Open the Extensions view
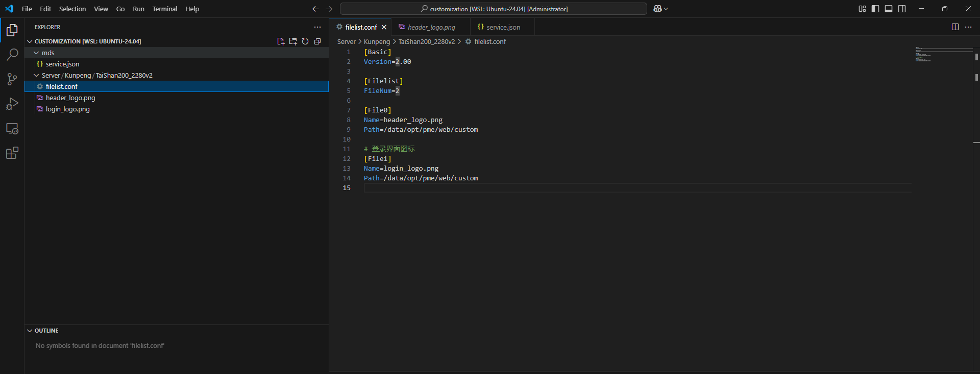This screenshot has height=374, width=980. click(12, 153)
